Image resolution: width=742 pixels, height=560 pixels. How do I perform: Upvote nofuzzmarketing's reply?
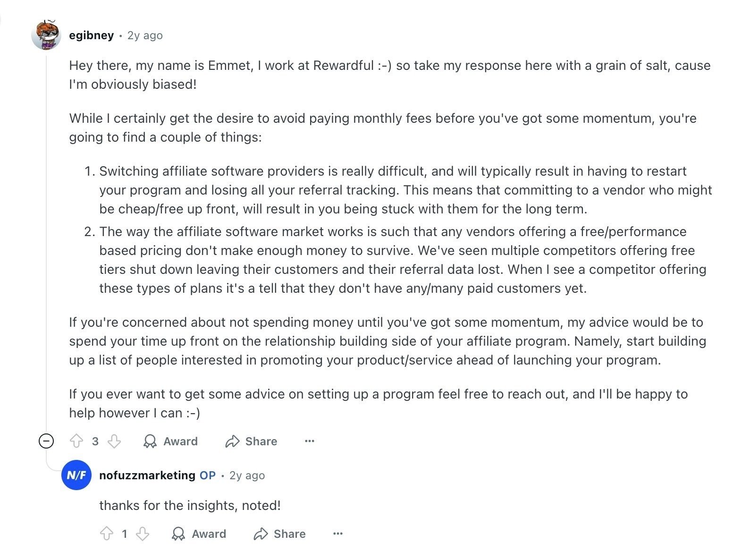click(x=106, y=534)
